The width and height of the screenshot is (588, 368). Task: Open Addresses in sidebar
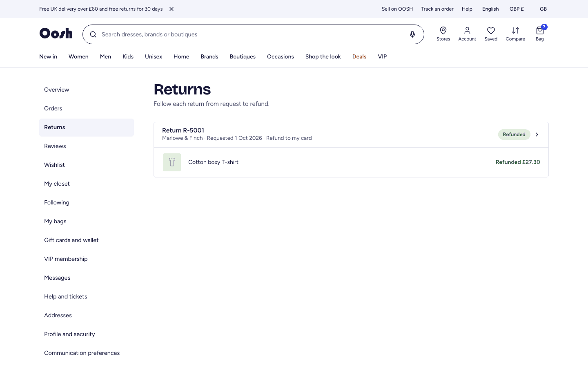click(87, 316)
